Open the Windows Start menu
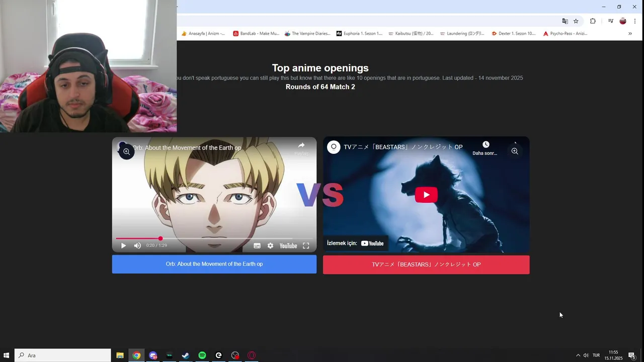The height and width of the screenshot is (362, 644). pyautogui.click(x=7, y=355)
